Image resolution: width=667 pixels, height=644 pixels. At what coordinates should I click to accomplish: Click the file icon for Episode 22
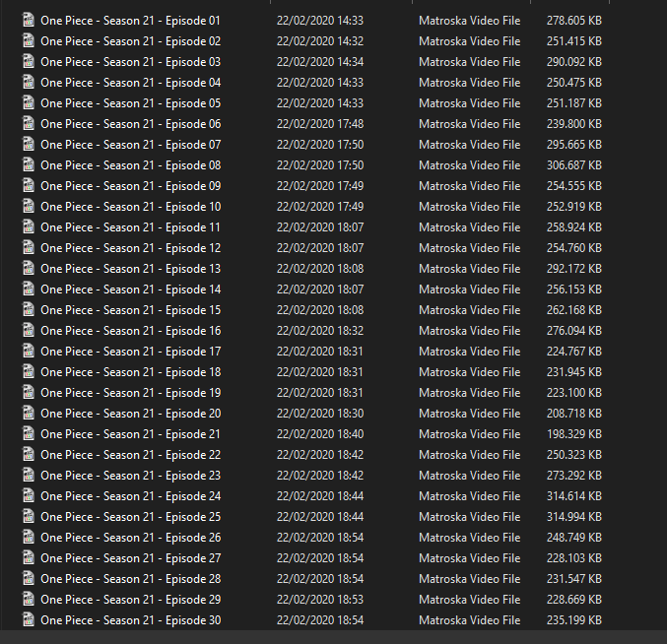(x=29, y=454)
